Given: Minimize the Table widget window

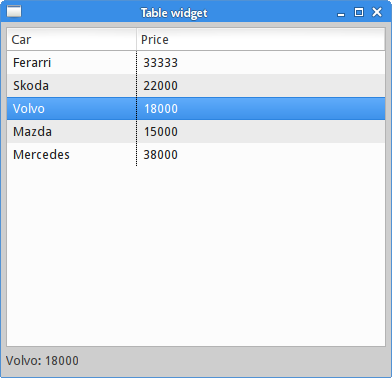Looking at the screenshot, I should pyautogui.click(x=341, y=14).
